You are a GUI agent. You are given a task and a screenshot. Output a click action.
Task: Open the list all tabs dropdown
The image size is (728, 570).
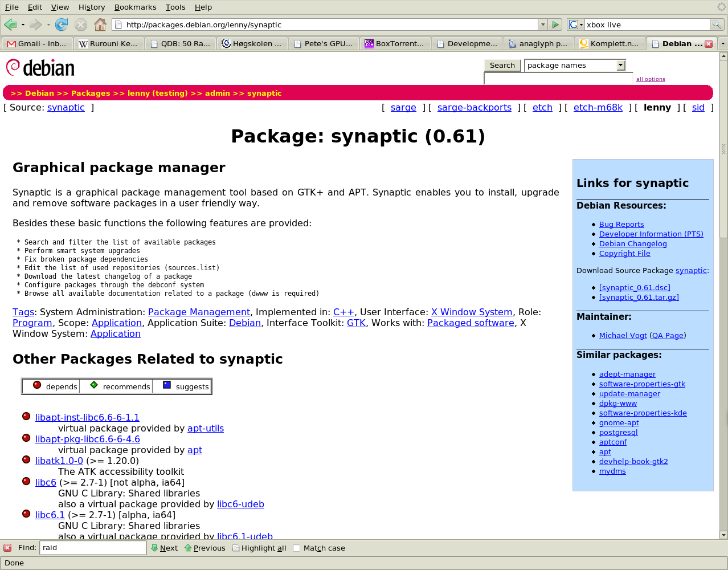pyautogui.click(x=723, y=43)
